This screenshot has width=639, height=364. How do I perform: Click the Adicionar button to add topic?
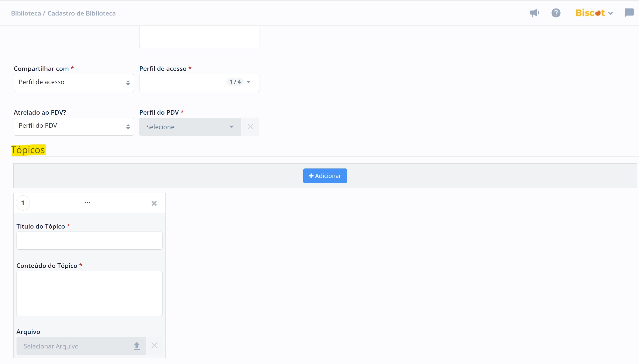[x=325, y=176]
